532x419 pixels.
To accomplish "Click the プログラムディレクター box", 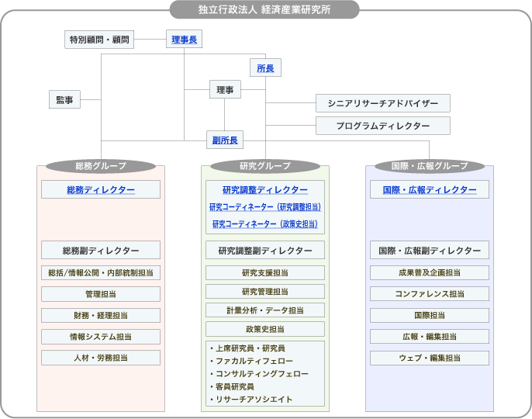I will pos(383,126).
